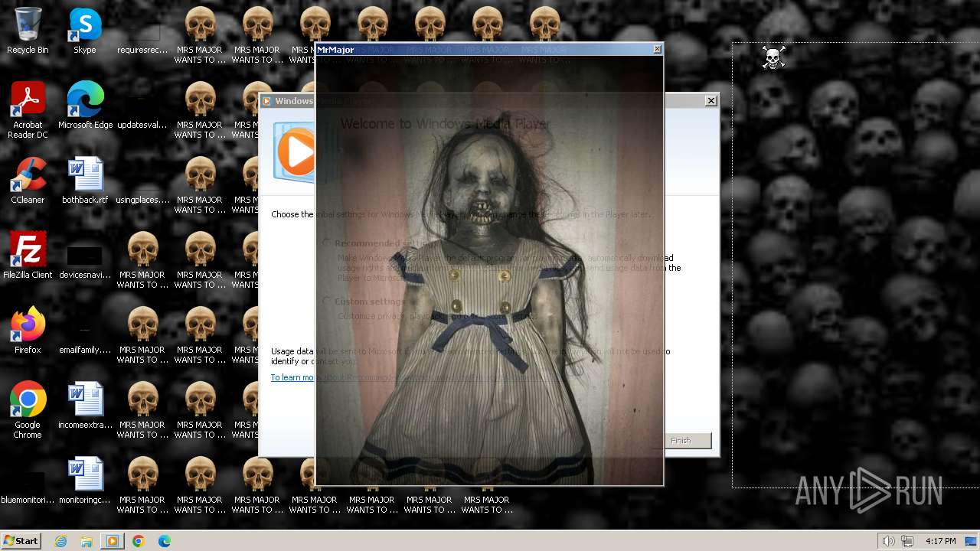
Task: Select the bothback.rtf document icon
Action: [x=85, y=181]
